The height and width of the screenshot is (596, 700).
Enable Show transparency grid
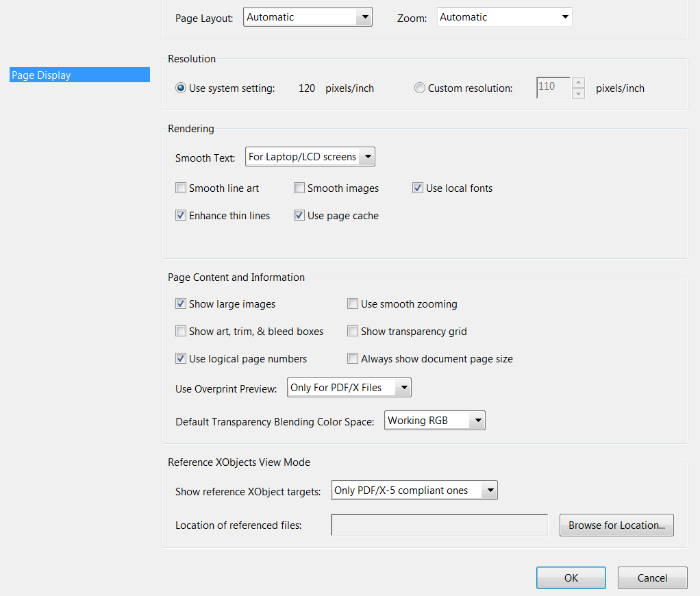coord(353,331)
